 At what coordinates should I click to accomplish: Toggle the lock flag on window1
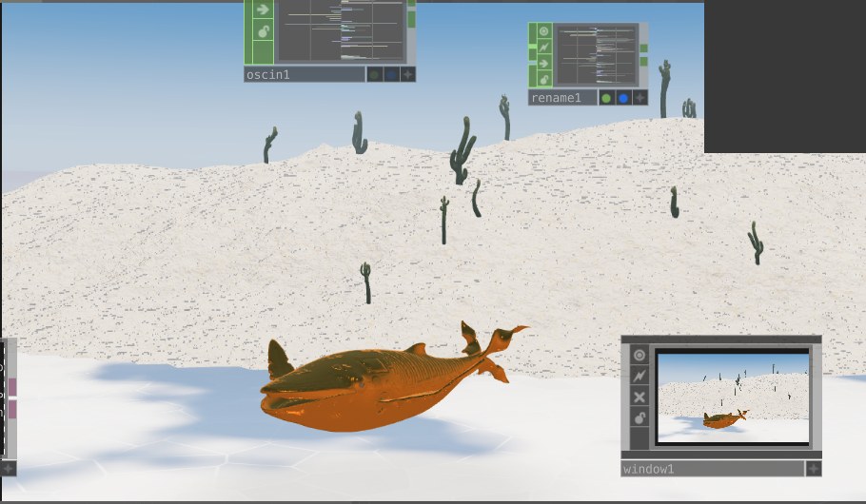[640, 417]
